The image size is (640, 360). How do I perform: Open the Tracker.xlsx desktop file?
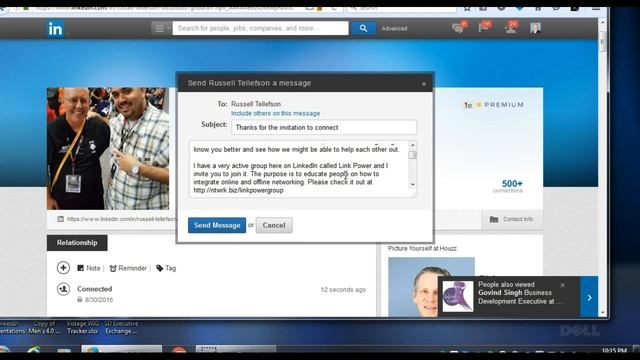(x=82, y=327)
